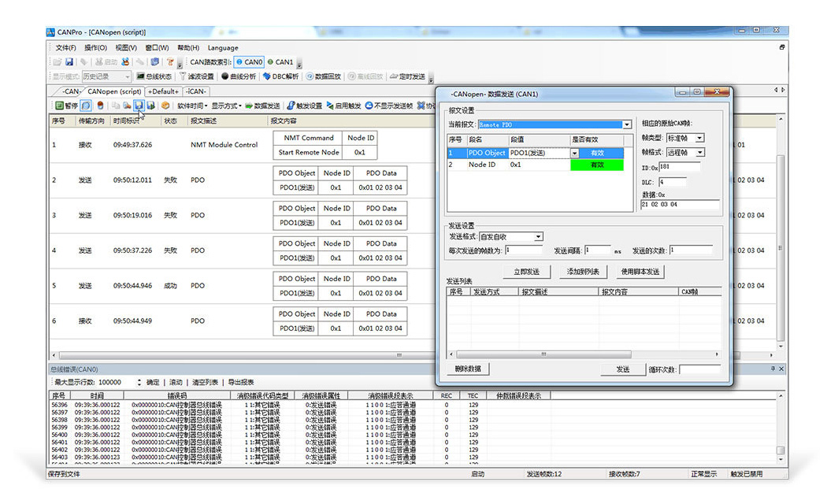Open 总线状态 bus status tool

(154, 76)
